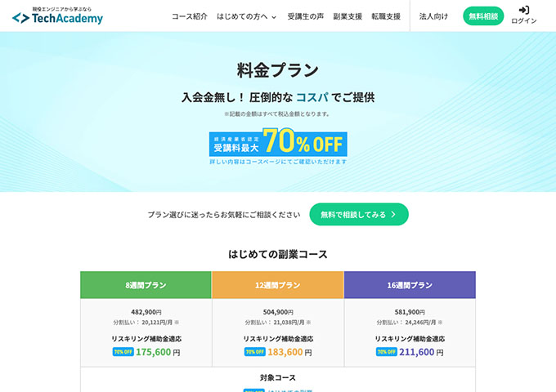
Task: Click the 70% OFF badge under 12週間プラン
Action: (254, 352)
